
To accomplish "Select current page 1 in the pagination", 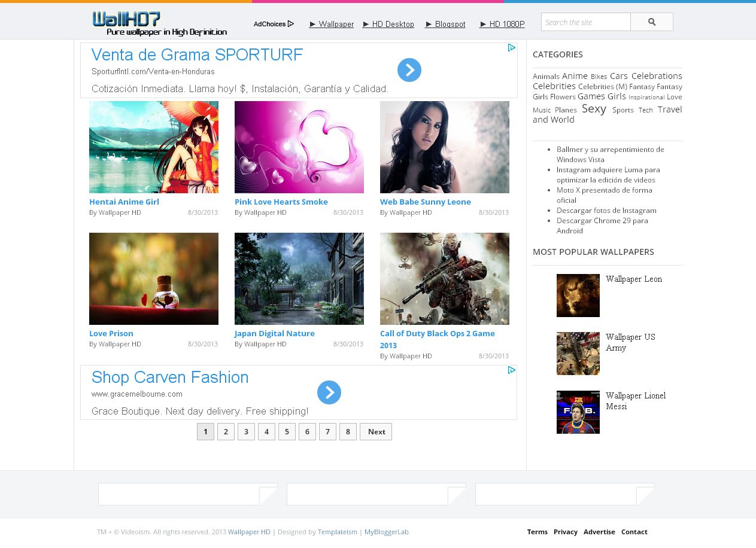I will pos(205,432).
